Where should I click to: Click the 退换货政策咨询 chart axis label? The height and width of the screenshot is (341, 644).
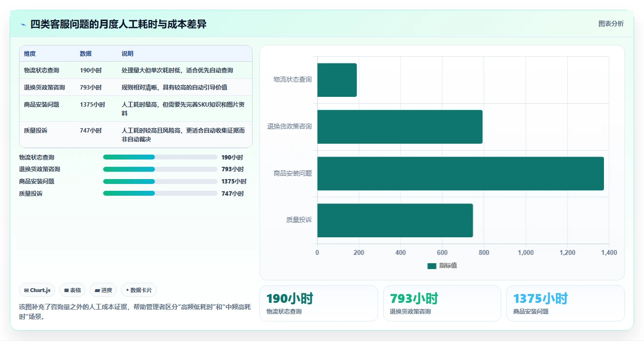pos(289,127)
